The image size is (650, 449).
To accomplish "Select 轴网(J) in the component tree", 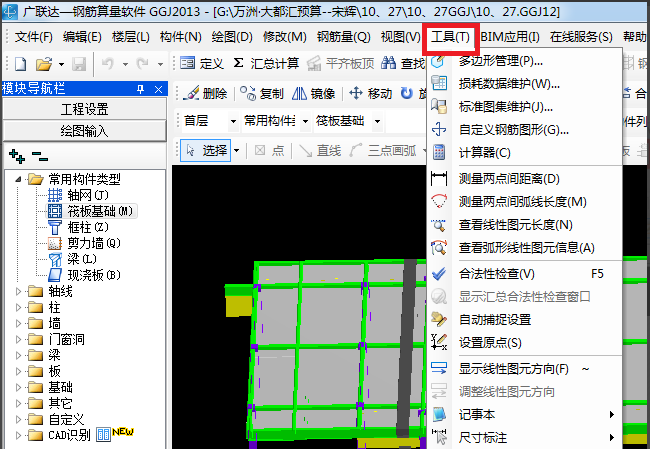I will point(87,195).
